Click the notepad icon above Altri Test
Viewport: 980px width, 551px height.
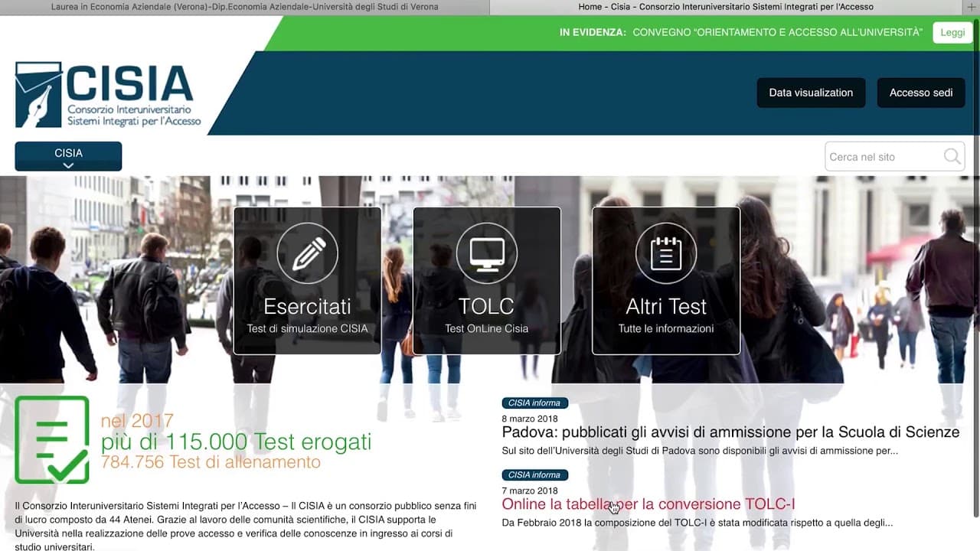click(665, 253)
